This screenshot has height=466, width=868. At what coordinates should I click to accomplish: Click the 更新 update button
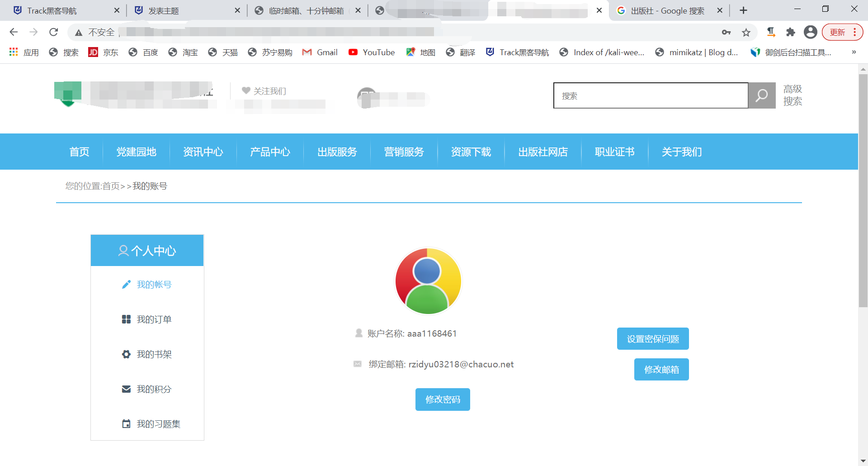pyautogui.click(x=842, y=32)
